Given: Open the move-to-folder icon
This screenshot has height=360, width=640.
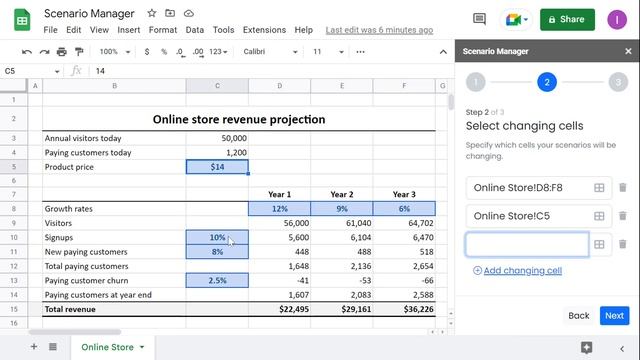Looking at the screenshot, I should (x=170, y=13).
